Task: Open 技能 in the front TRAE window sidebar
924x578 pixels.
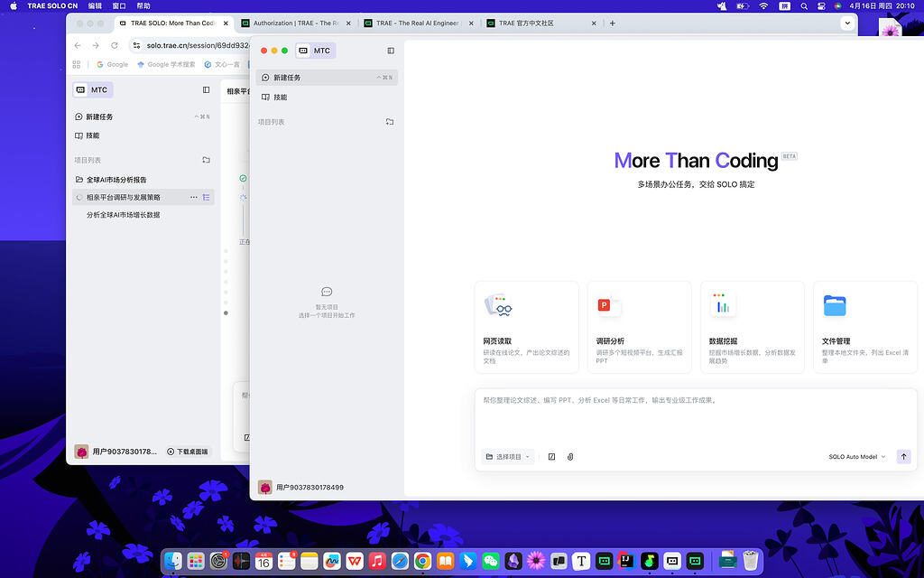Action: (x=327, y=98)
